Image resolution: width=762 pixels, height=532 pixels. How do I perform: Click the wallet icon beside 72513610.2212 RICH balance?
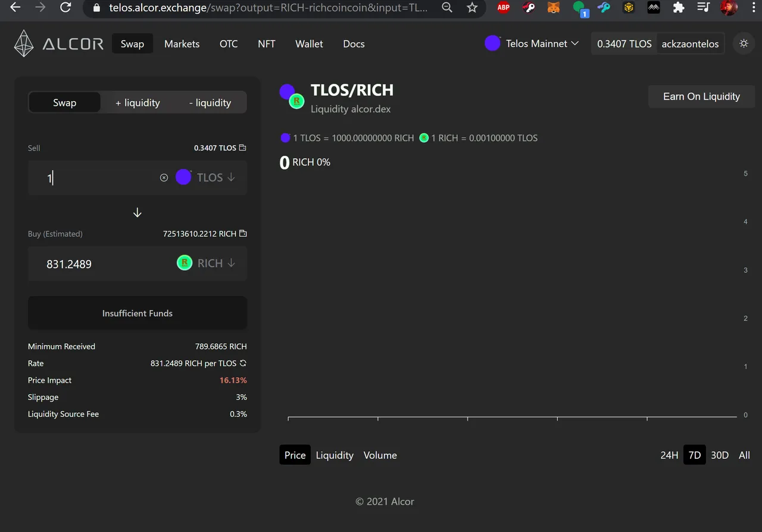pyautogui.click(x=242, y=234)
